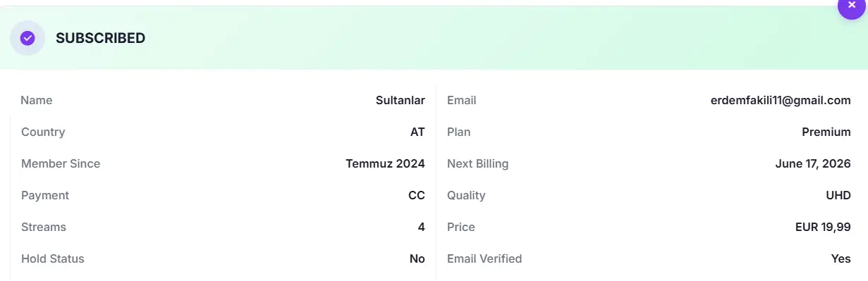Click the Email Verified label
The width and height of the screenshot is (868, 281).
[484, 258]
